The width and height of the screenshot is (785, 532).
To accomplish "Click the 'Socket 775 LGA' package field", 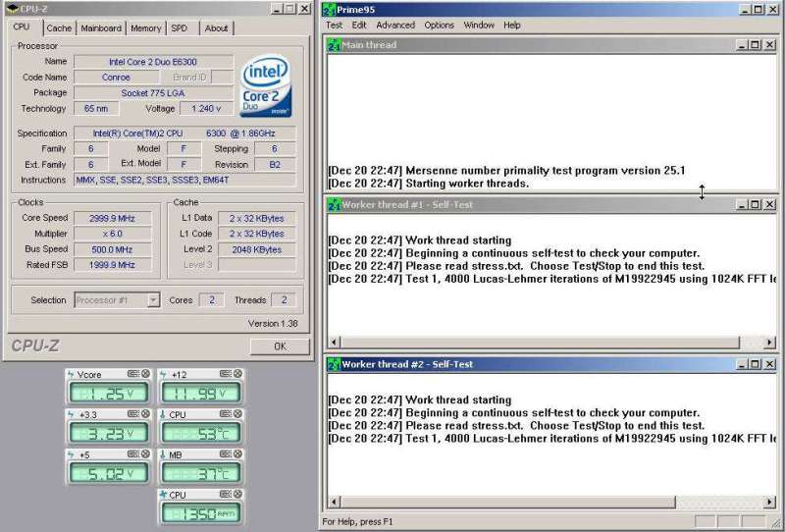I will click(x=153, y=92).
